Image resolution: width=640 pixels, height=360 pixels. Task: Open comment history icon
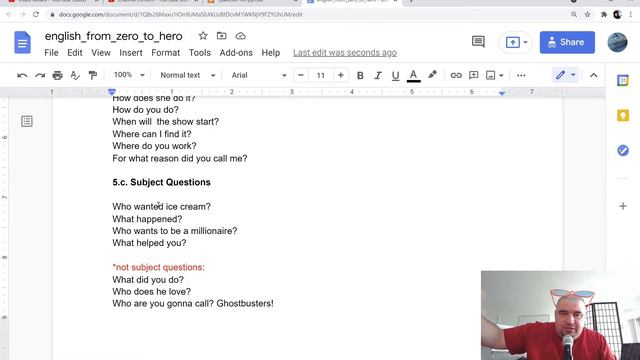coord(478,42)
